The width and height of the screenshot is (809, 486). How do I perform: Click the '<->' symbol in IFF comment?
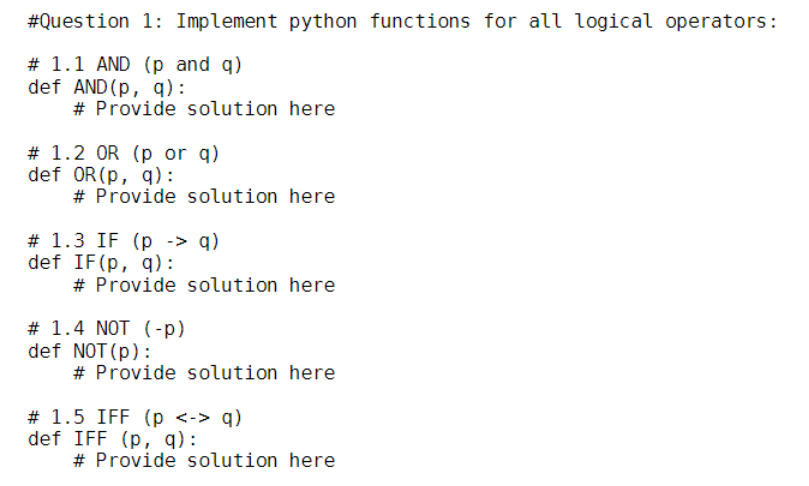[x=193, y=417]
